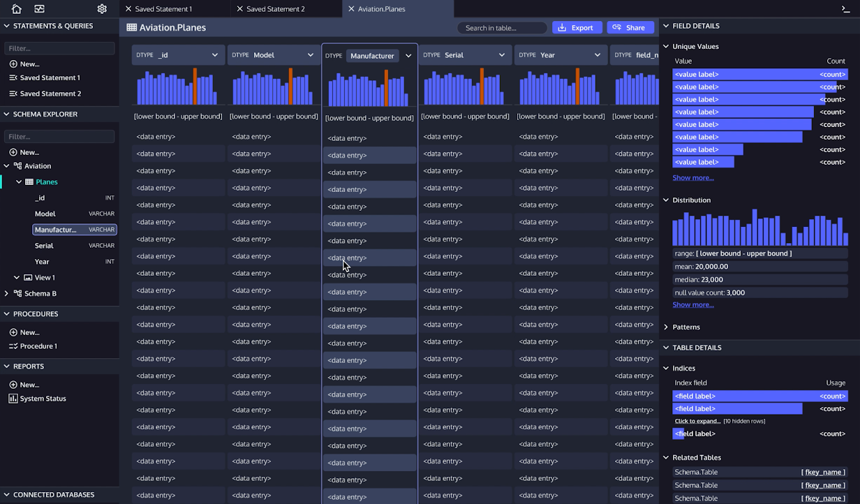Open the Serial column dropdown
860x504 pixels.
(x=502, y=55)
